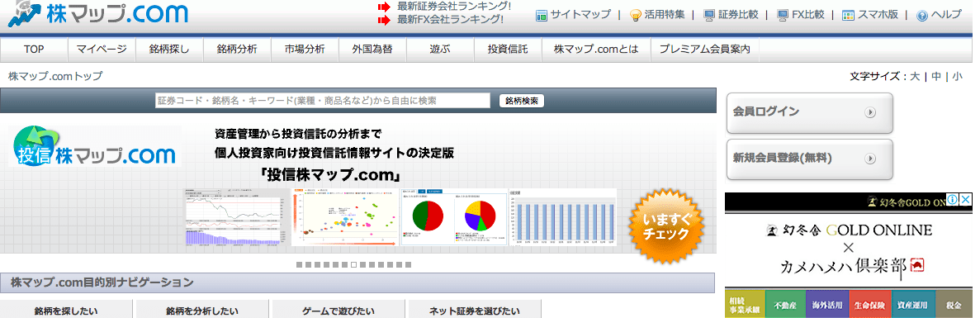
Task: Open the 活用特集 link
Action: coord(665,14)
